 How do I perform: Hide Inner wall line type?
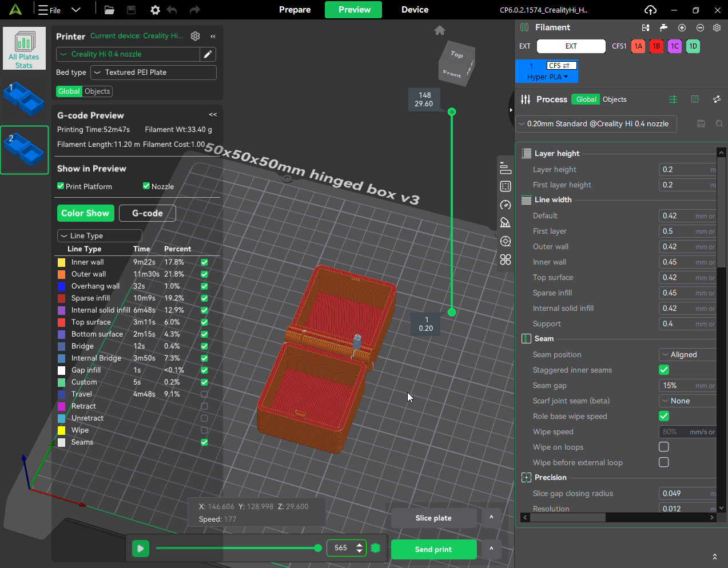204,262
